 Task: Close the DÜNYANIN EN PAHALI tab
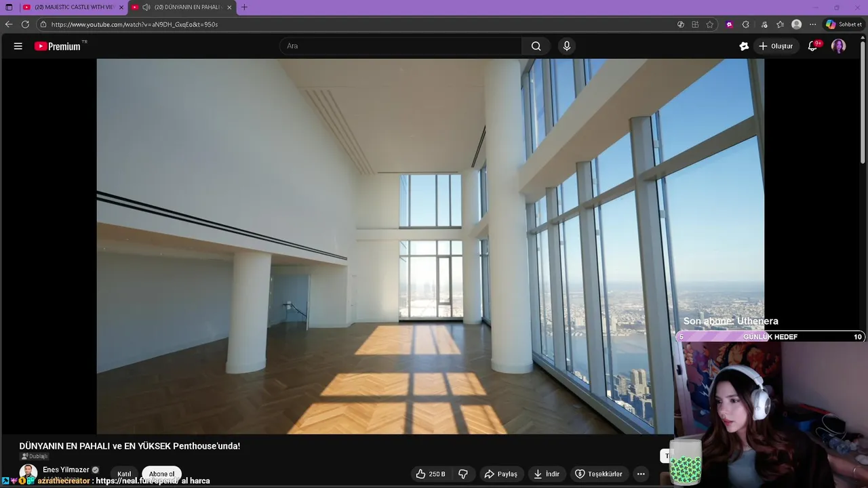(229, 7)
